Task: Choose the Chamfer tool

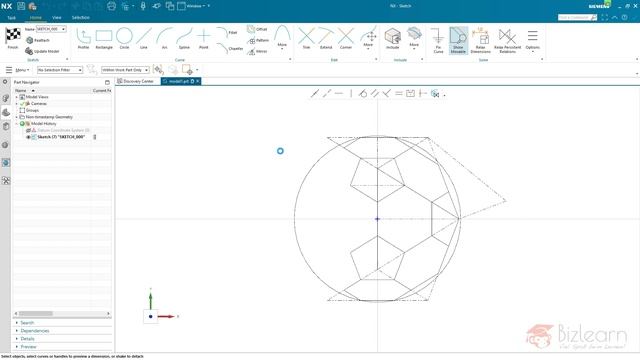Action: tap(229, 49)
